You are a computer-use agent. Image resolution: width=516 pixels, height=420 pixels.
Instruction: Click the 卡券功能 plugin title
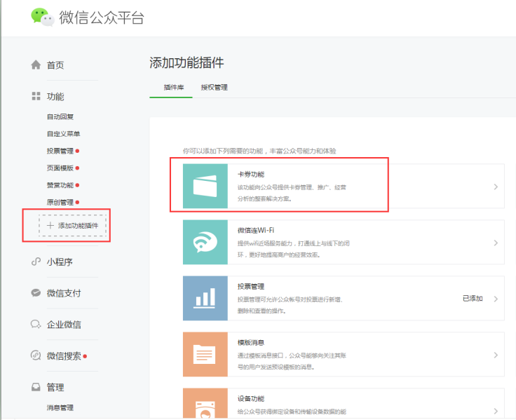pyautogui.click(x=251, y=175)
